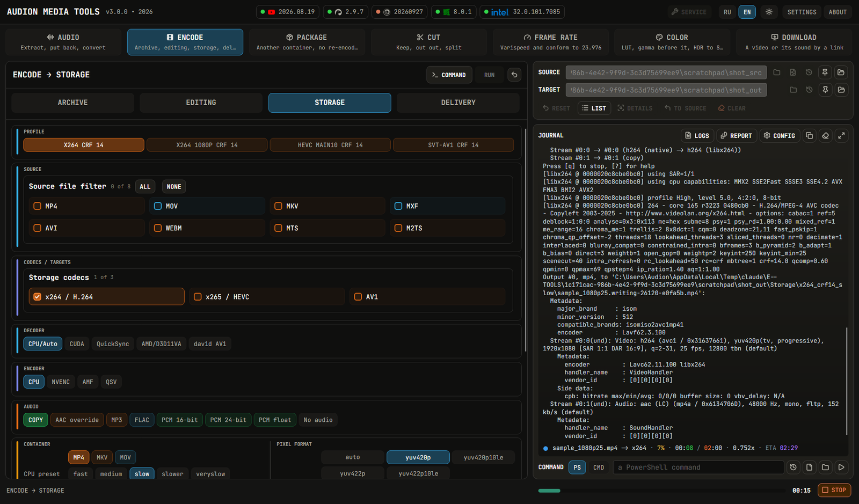Image resolution: width=859 pixels, height=504 pixels.
Task: Show SOURCE path history
Action: pyautogui.click(x=809, y=72)
